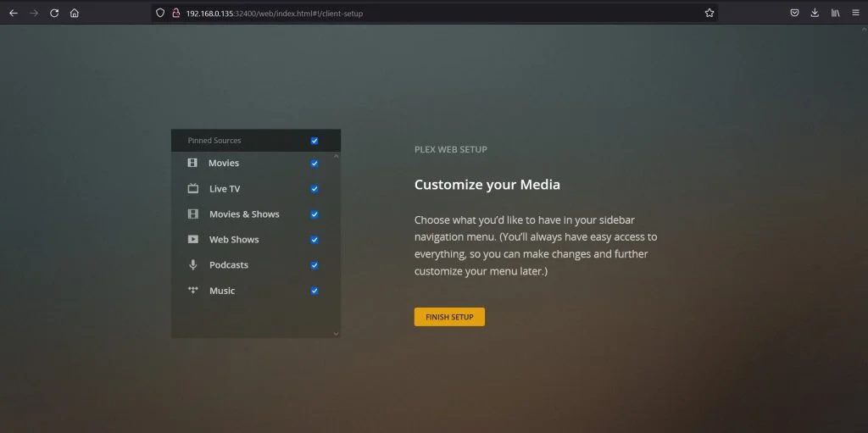
Task: Open the browser downloads icon
Action: pos(815,13)
